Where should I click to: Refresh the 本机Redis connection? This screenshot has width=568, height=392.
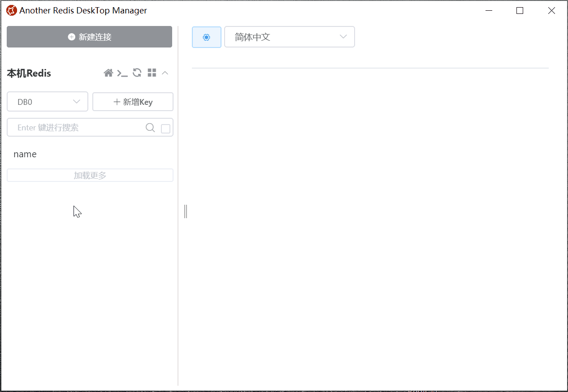click(137, 73)
